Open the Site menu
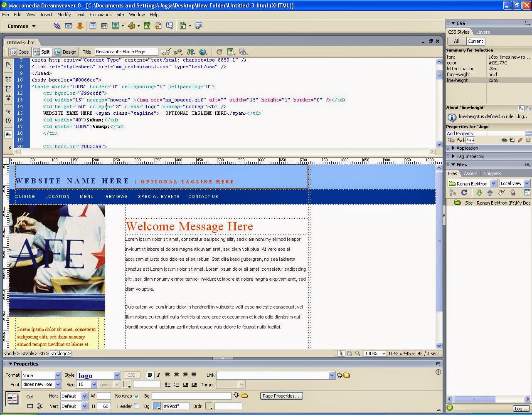532x415 pixels. coord(120,15)
